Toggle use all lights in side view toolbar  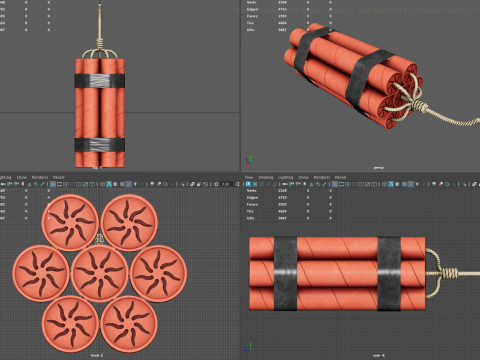coord(417,184)
